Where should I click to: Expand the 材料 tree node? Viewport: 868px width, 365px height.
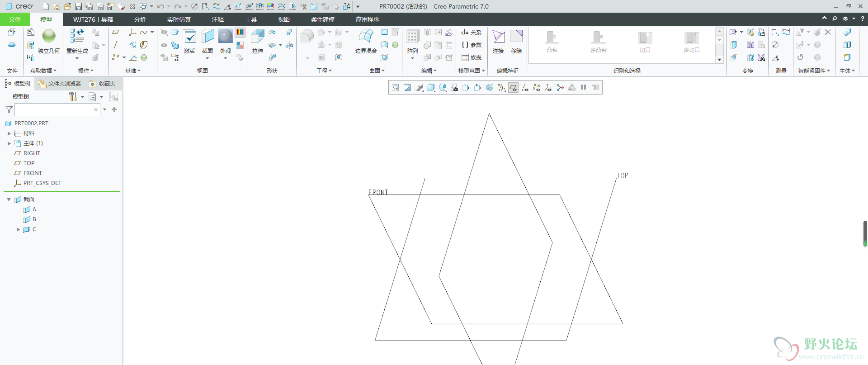point(9,133)
